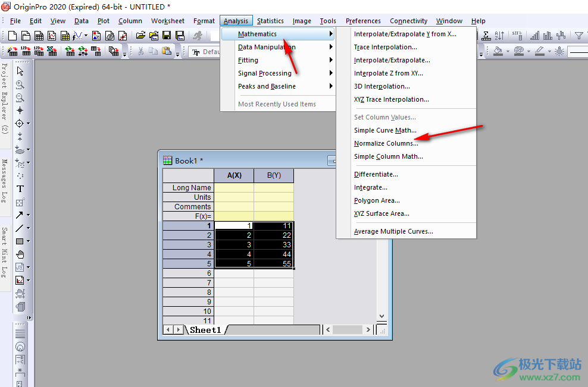Select the Pan hand tool

20,254
